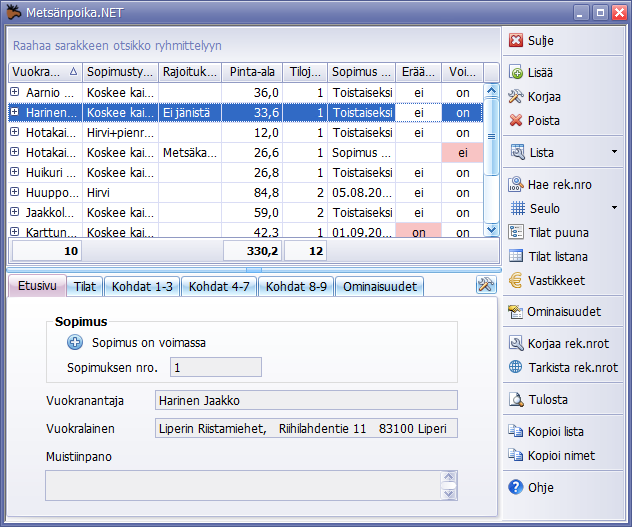Open the Kohdat 4-7 tab
Screen dimensions: 632x527
[218, 287]
